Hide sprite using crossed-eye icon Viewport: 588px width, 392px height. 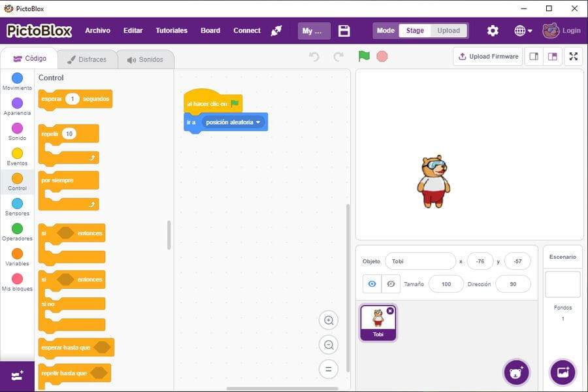click(391, 284)
